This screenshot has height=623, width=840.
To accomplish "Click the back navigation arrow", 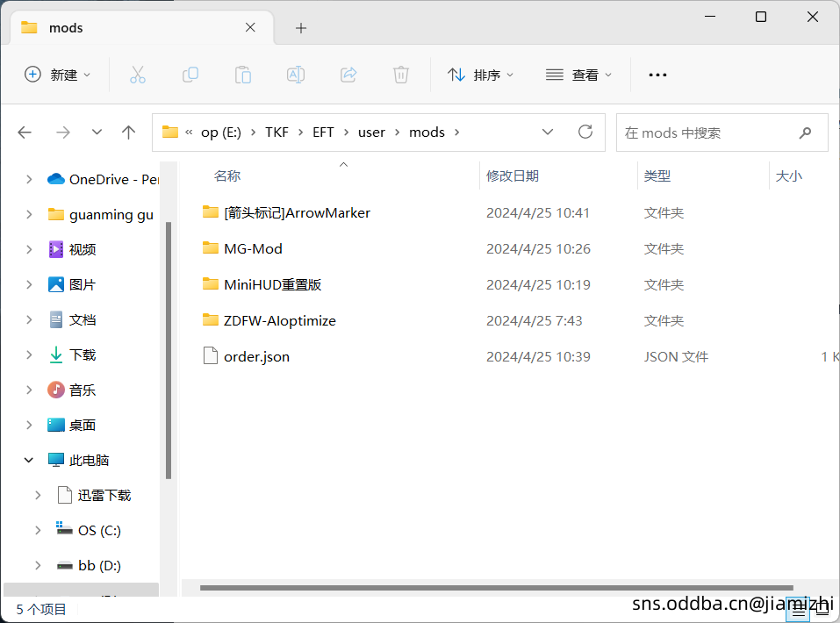I will 25,132.
